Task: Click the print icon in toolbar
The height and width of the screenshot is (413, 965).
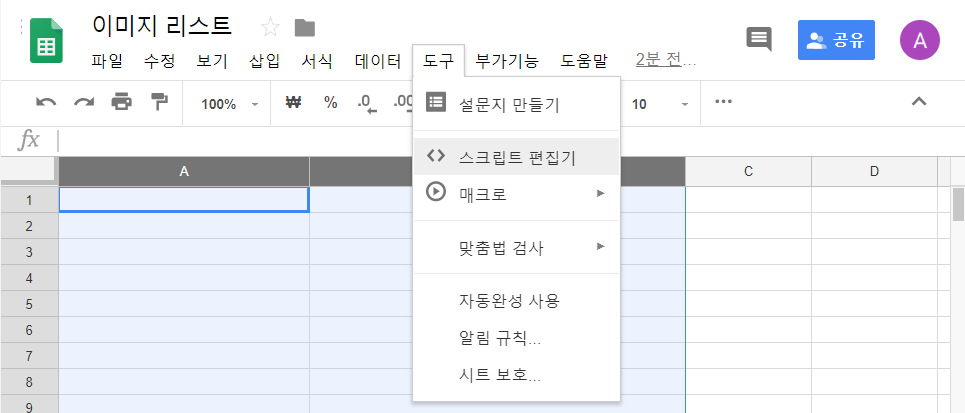Action: (121, 103)
